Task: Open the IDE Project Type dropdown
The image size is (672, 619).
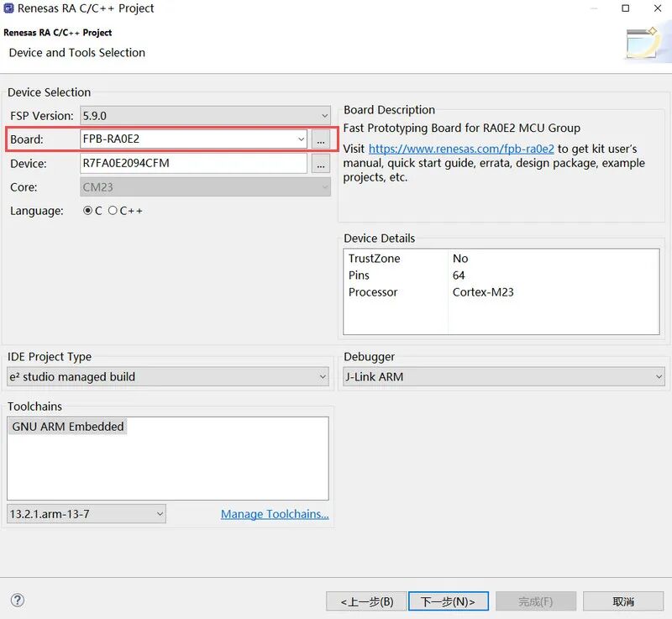Action: tap(168, 376)
